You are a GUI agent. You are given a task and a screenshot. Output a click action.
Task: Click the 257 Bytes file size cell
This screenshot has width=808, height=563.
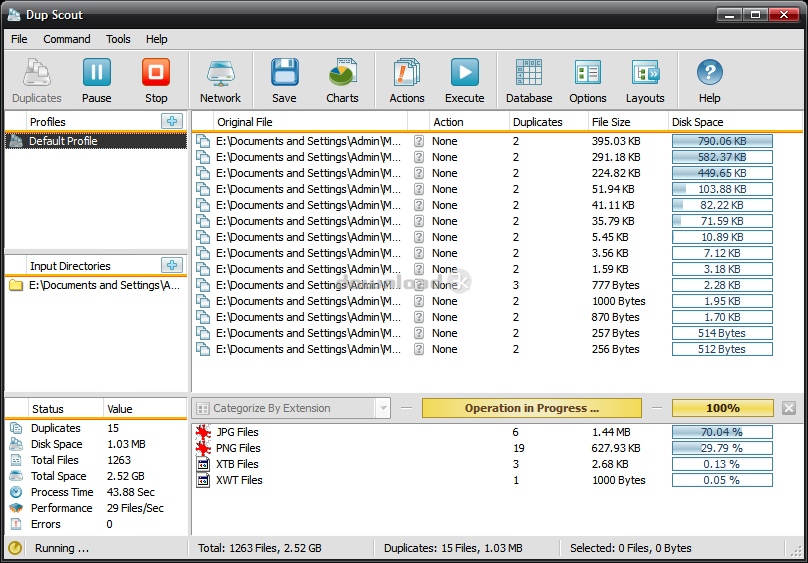tap(615, 333)
